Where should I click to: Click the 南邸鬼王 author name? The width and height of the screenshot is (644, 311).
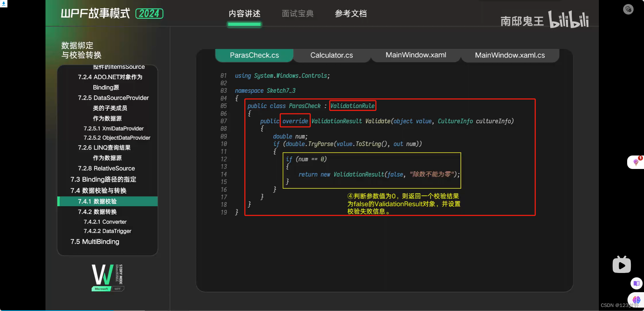pos(522,21)
